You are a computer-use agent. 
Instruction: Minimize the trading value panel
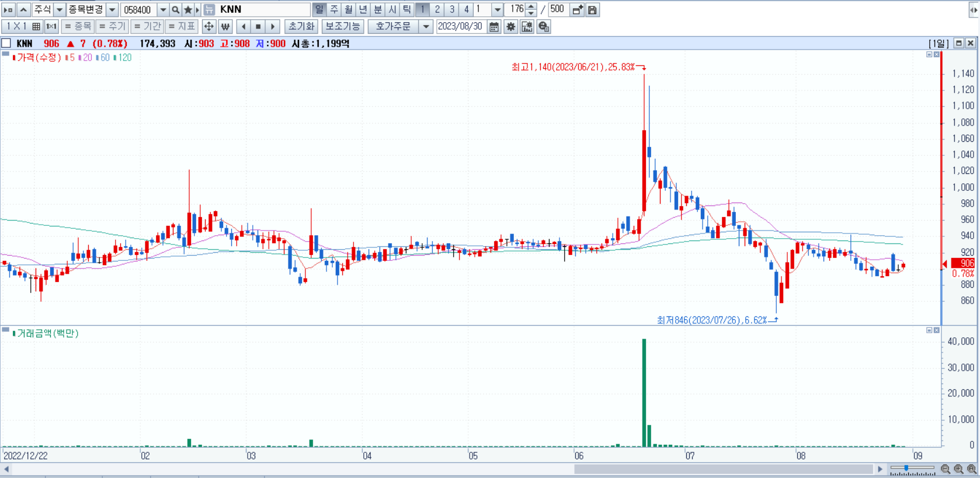pos(929,330)
